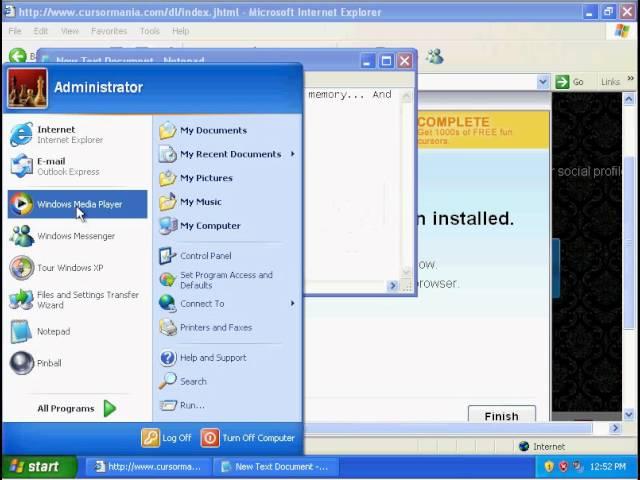Open Internet Explorer from Start menu
The width and height of the screenshot is (640, 480).
(x=78, y=134)
